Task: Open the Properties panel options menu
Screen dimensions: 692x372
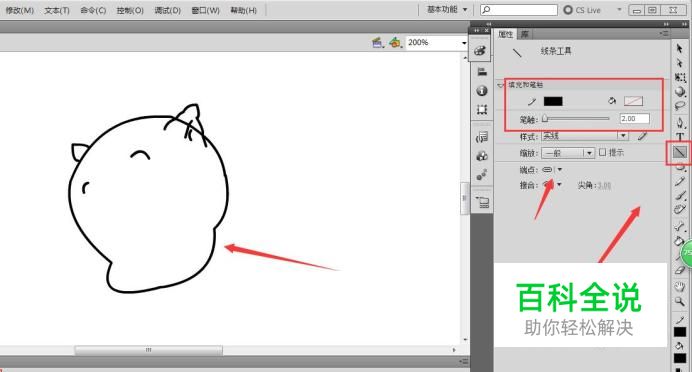Action: 664,34
